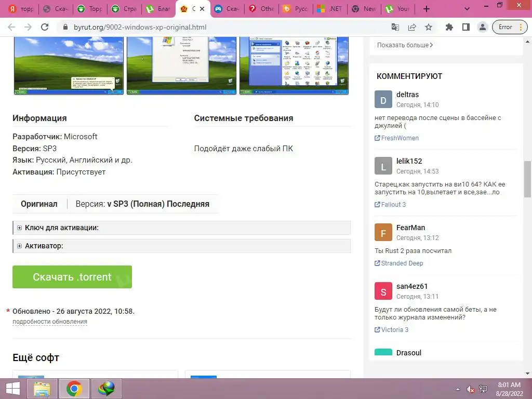The image size is (532, 399).
Task: Click san4ez61 user avatar S
Action: point(383,291)
